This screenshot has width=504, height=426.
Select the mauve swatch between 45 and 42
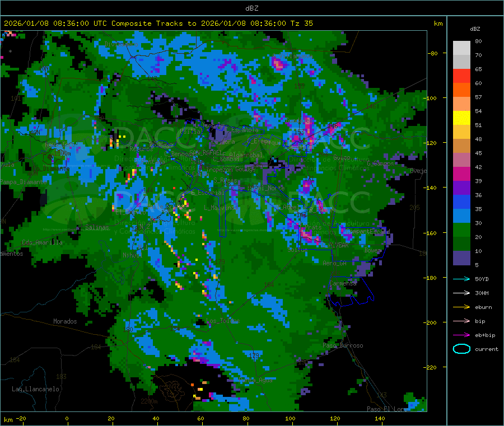click(461, 160)
